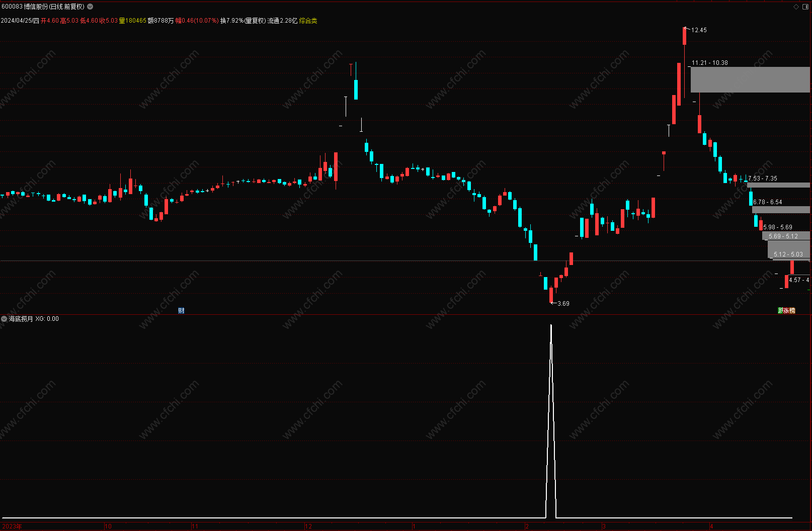Click the 5.12 - 5.03 gap zone box
This screenshot has width=812, height=531.
(788, 250)
